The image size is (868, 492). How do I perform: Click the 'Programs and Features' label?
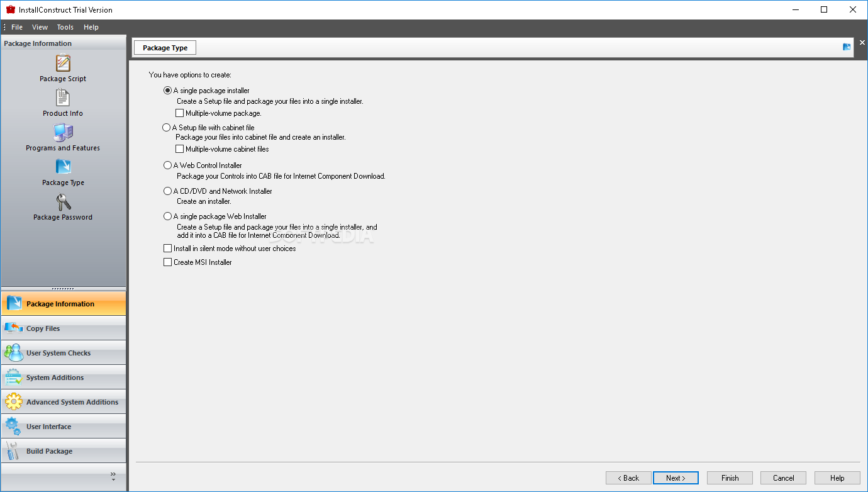[x=63, y=148]
